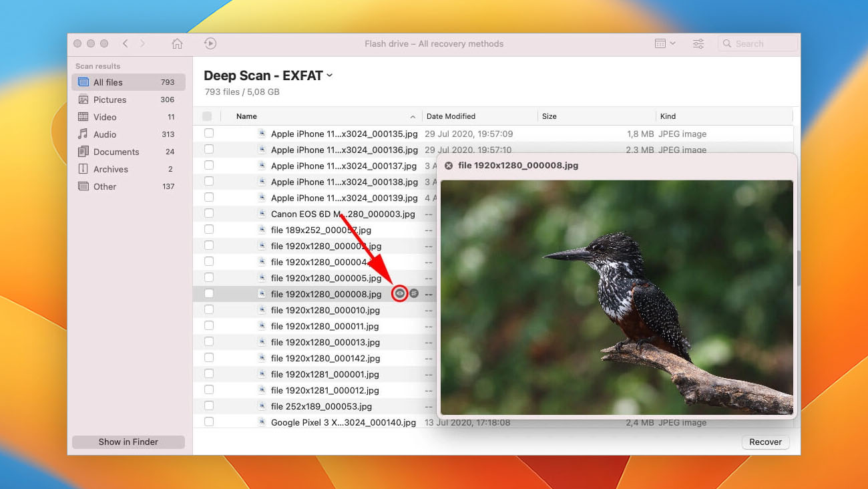868x489 pixels.
Task: Click the Pictures sidebar icon
Action: (83, 100)
